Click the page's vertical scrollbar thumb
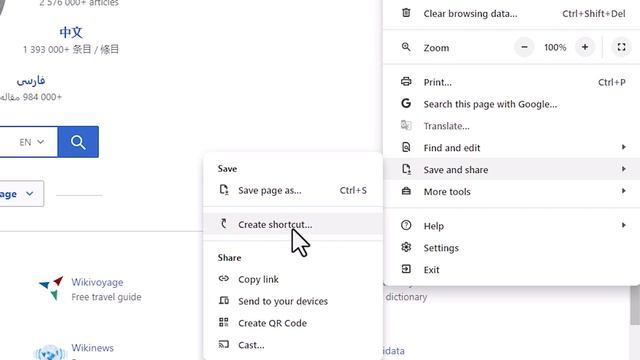Screen dimensions: 640x360 click(635, 305)
